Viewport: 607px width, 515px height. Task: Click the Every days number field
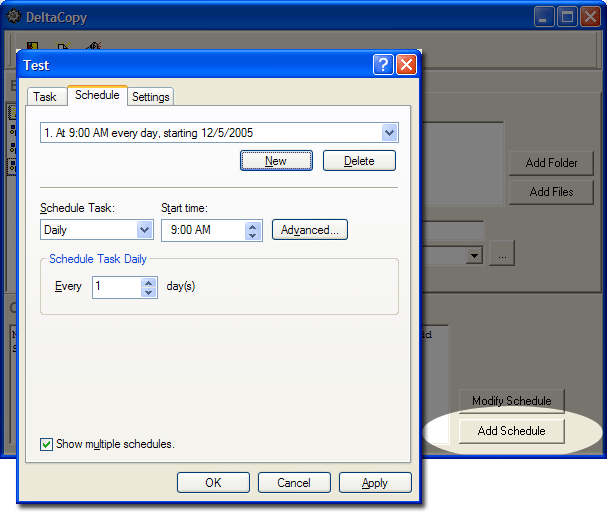117,288
